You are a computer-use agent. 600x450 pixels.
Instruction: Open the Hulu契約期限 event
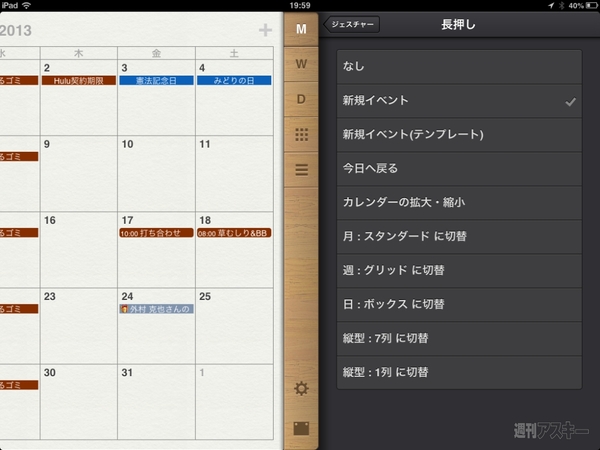tap(79, 81)
